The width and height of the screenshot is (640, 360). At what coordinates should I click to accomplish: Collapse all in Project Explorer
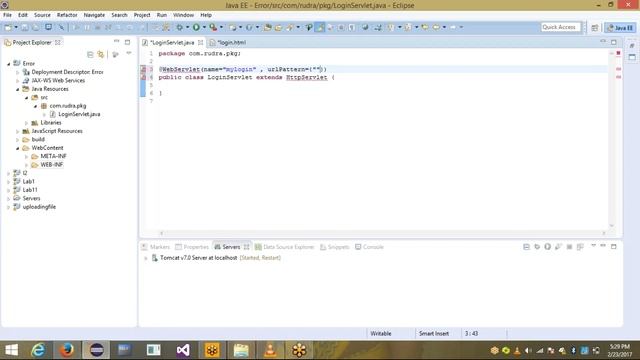pos(90,54)
